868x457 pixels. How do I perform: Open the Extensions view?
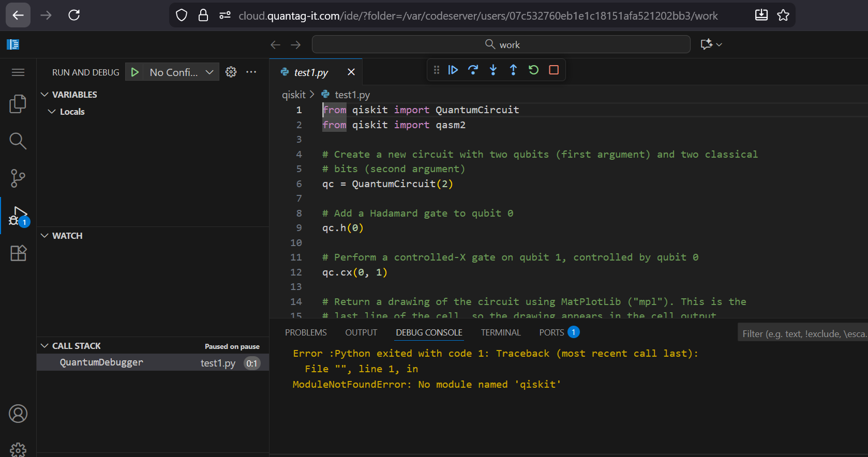click(18, 253)
